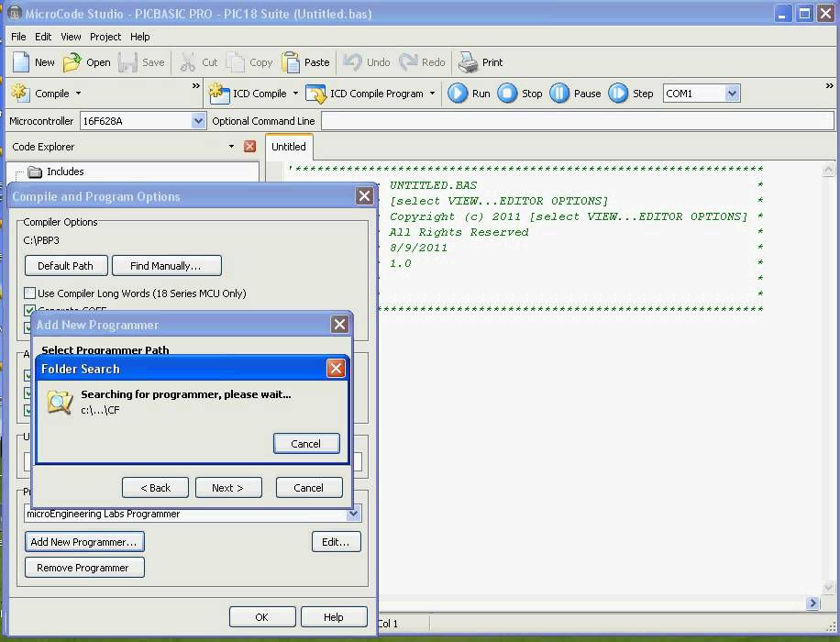Image resolution: width=840 pixels, height=642 pixels.
Task: Click editor horizontal scrollbar right arrow
Action: click(x=812, y=603)
